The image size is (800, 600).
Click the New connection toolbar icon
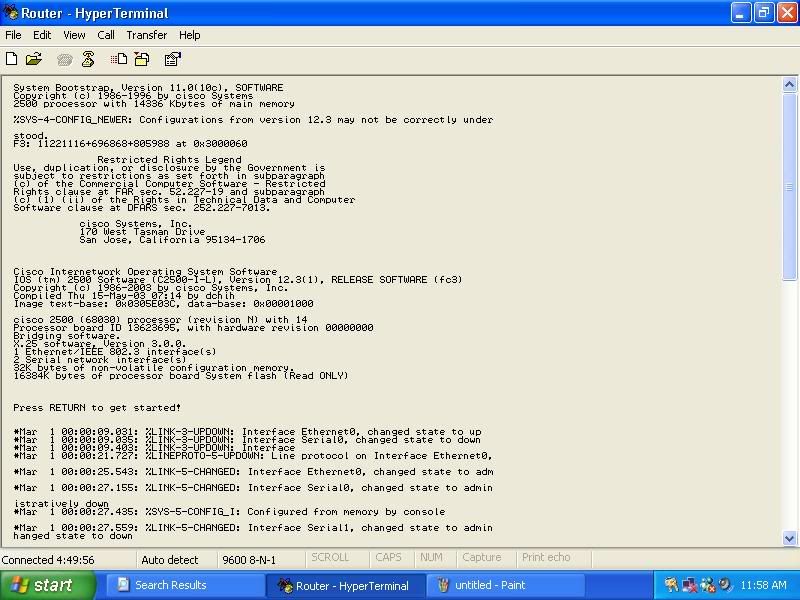click(x=11, y=59)
